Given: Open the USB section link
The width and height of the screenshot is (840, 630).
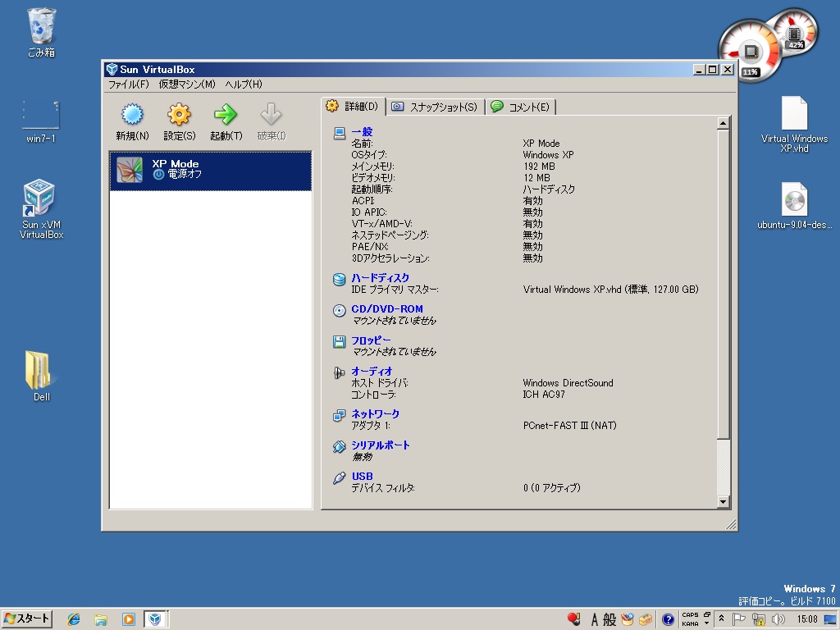Looking at the screenshot, I should (362, 477).
